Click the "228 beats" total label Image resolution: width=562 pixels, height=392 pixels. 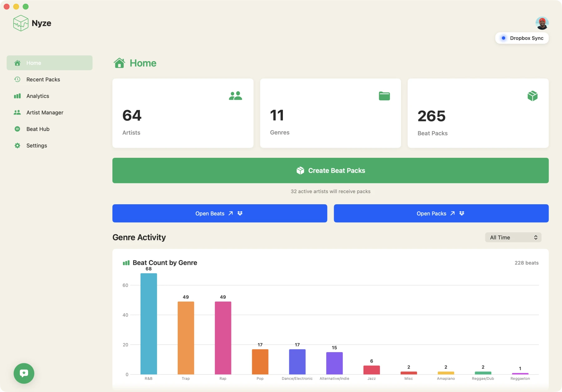tap(526, 263)
